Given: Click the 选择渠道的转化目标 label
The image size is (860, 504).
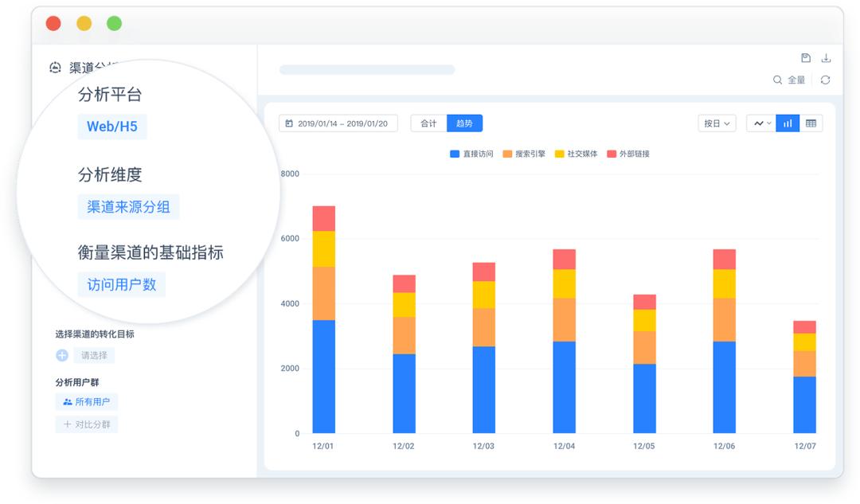Looking at the screenshot, I should click(94, 334).
